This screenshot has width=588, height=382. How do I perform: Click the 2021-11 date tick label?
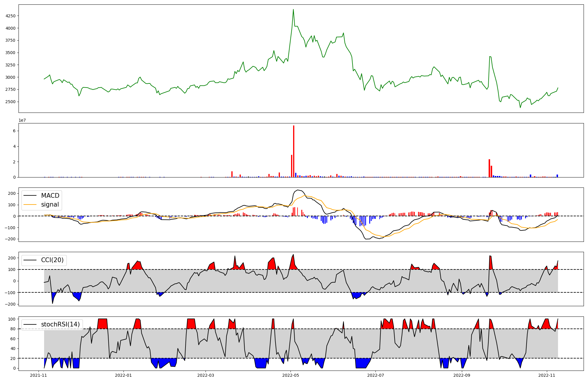(x=39, y=375)
